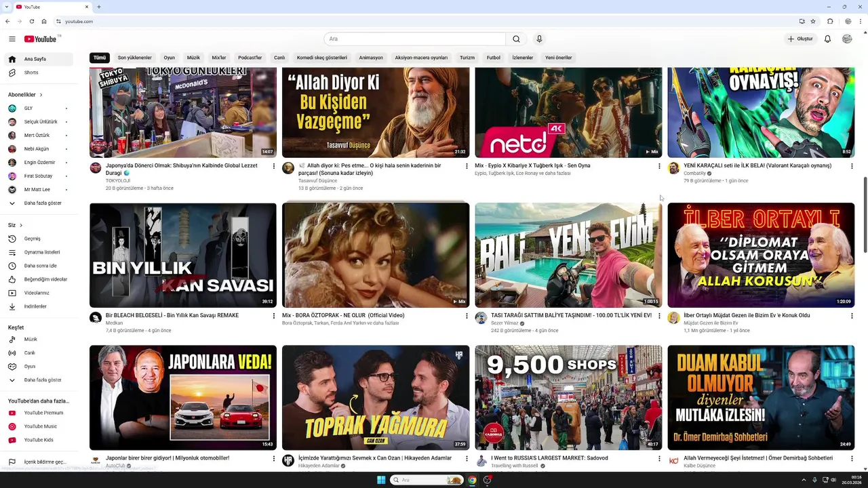
Task: Open options for YENİ KARAÇALI video
Action: (x=852, y=166)
